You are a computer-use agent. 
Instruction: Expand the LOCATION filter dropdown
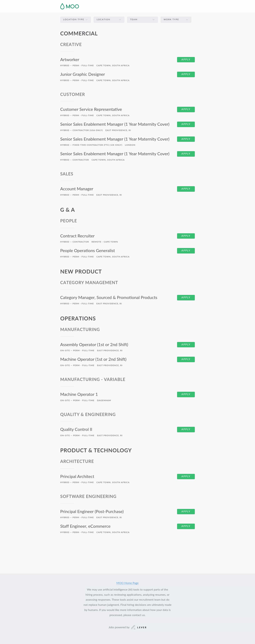tap(120, 19)
